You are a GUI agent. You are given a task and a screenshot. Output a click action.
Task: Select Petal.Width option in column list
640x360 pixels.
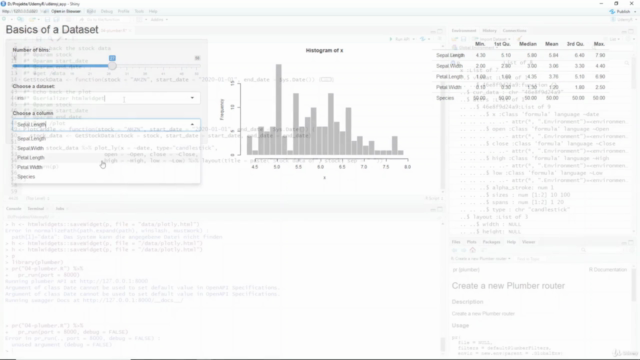click(106, 167)
